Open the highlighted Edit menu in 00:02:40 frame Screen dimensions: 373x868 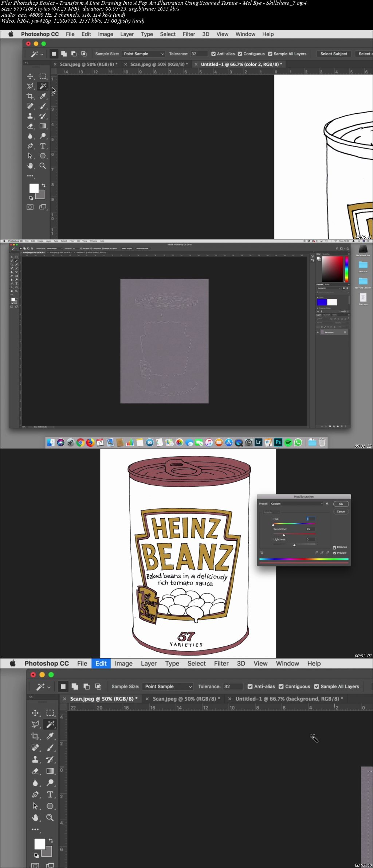(x=101, y=664)
